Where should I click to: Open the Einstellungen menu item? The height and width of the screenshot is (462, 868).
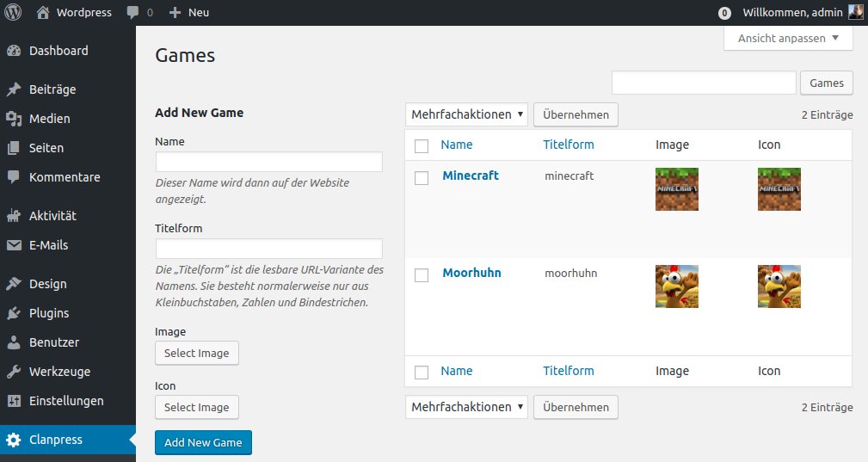coord(66,401)
